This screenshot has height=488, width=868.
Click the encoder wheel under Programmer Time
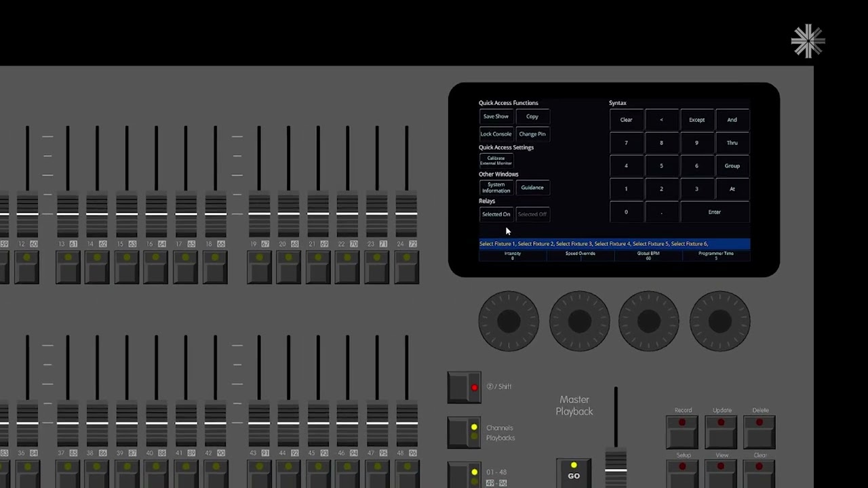click(720, 321)
